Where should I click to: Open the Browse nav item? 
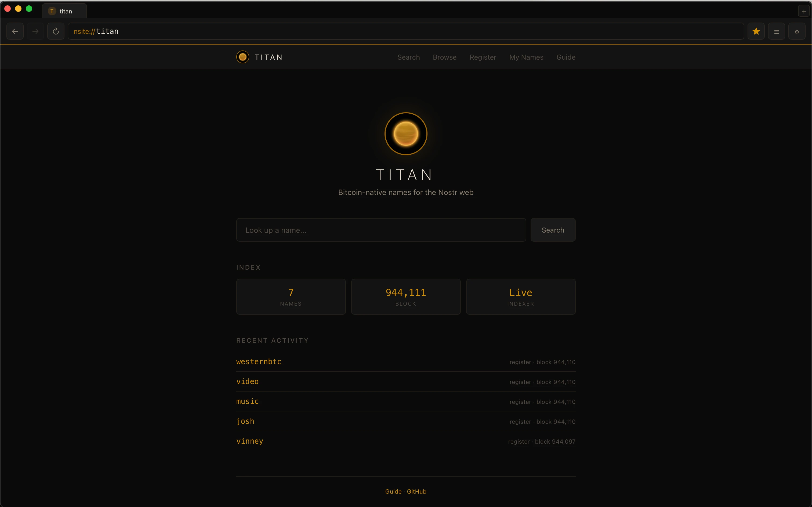pyautogui.click(x=444, y=57)
